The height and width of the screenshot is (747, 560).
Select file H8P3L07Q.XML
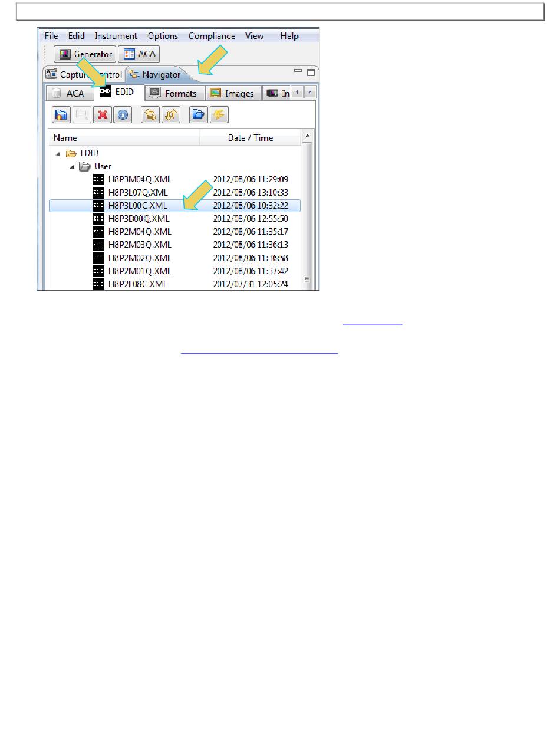[138, 192]
